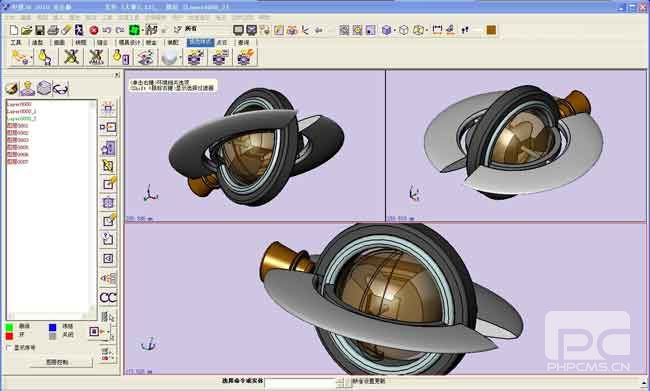Viewport: 650px width, 391px height.
Task: Select green Layer0000_2 in layer list
Action: tap(22, 118)
